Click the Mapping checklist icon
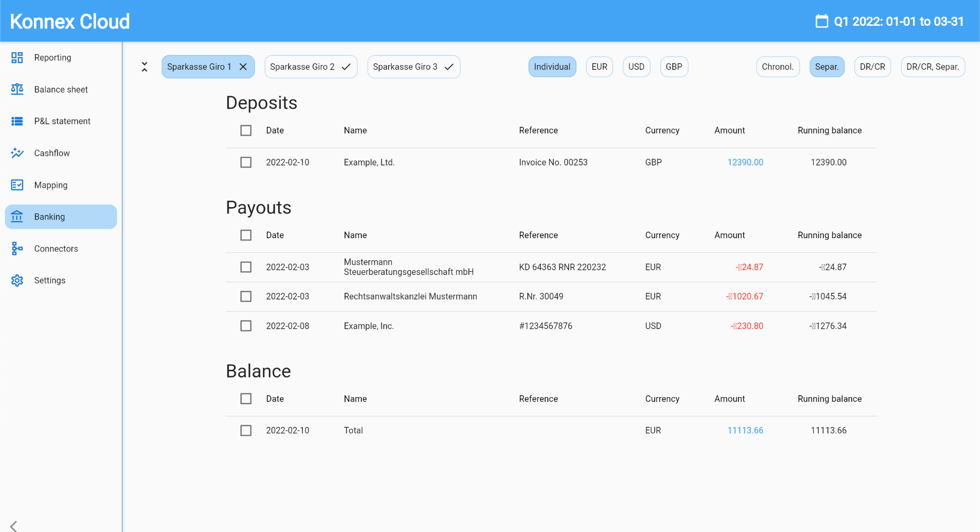Viewport: 980px width, 532px height. (x=17, y=185)
